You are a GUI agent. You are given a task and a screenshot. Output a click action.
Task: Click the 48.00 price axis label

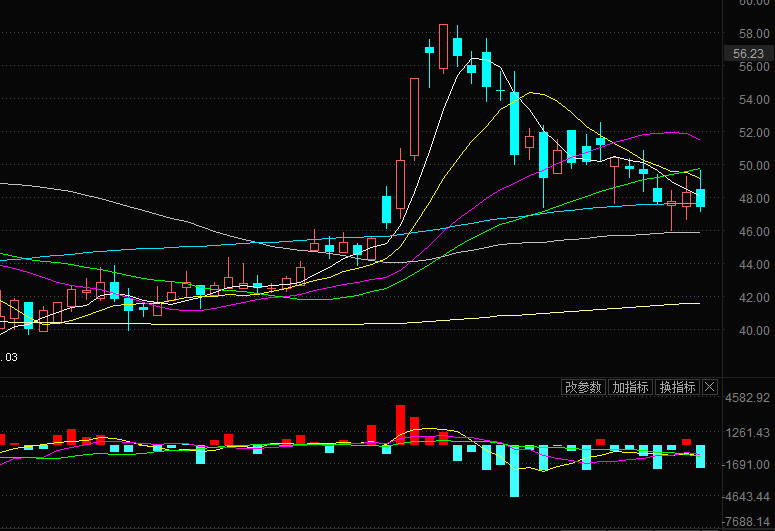754,198
